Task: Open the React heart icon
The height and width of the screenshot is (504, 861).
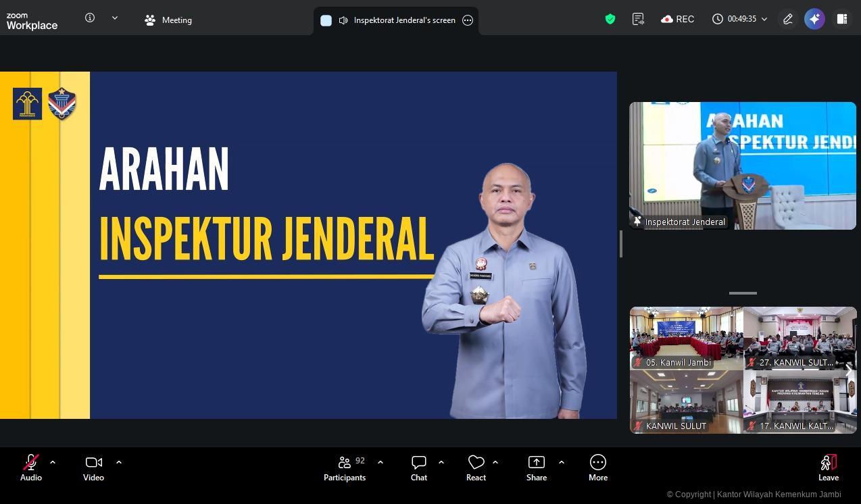Action: (476, 468)
